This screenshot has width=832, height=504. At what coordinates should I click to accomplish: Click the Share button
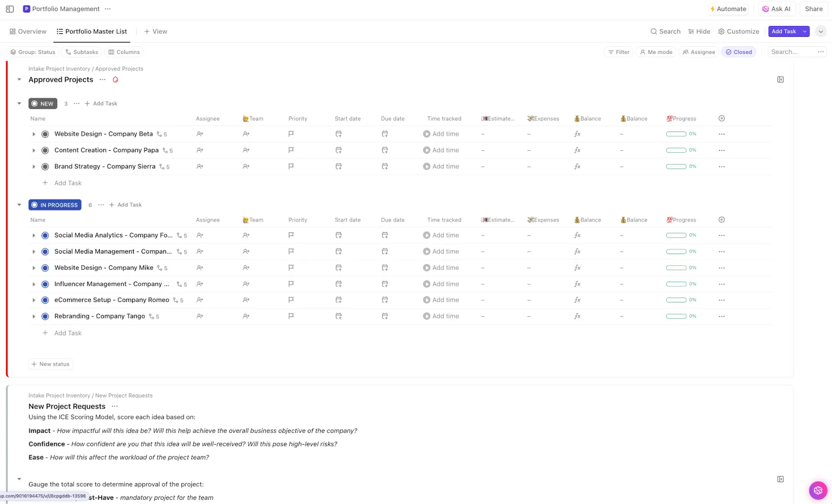tap(814, 9)
